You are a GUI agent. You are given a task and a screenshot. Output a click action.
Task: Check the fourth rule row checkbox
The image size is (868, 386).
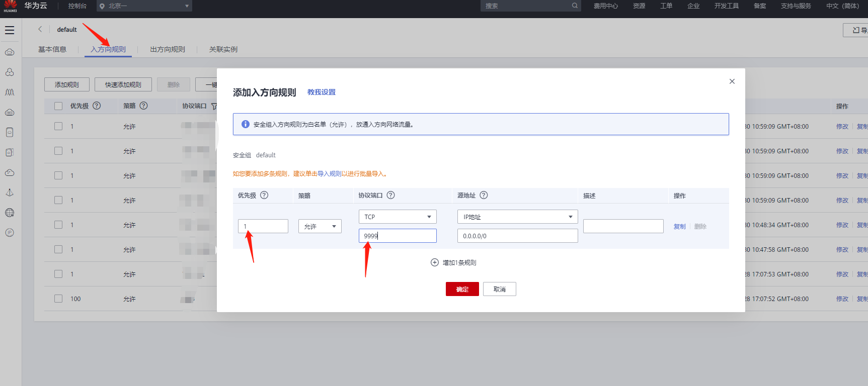click(x=58, y=200)
